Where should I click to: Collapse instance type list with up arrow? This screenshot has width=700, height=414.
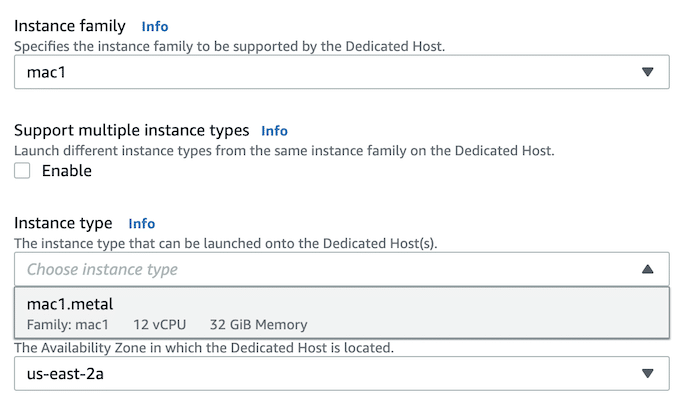(x=647, y=269)
